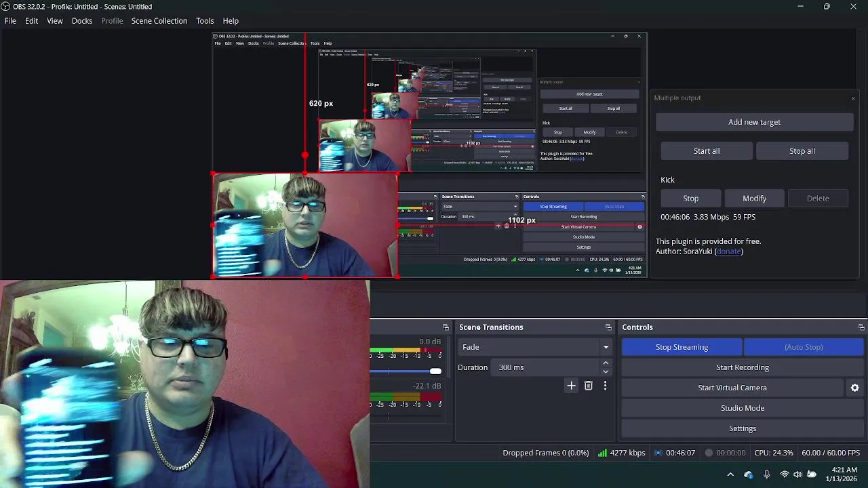
Task: Click Dropped Frames 0 (0.0%) status
Action: pyautogui.click(x=545, y=453)
